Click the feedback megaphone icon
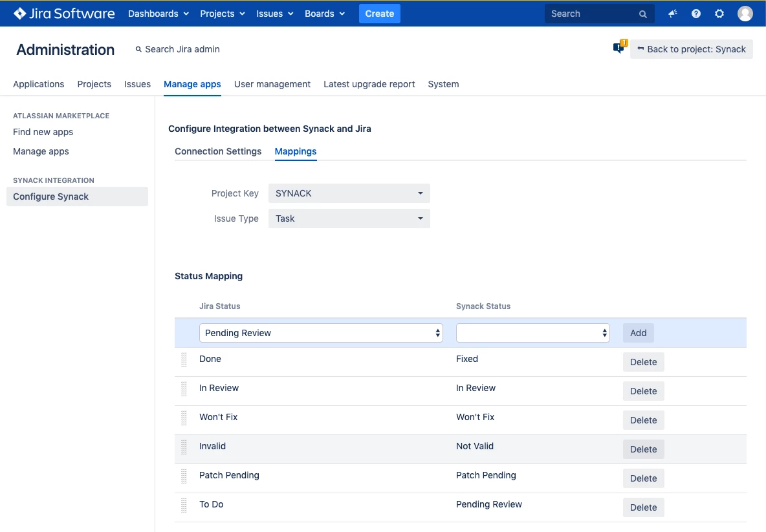 (672, 13)
